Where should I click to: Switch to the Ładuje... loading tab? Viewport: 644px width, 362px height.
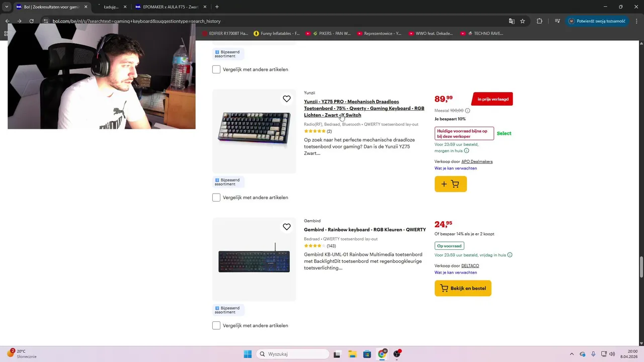(x=111, y=7)
